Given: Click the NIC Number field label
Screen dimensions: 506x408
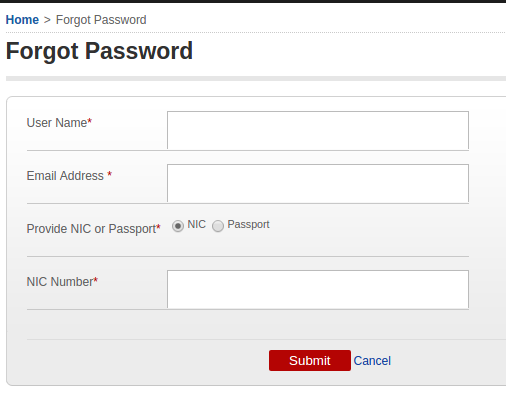Looking at the screenshot, I should pyautogui.click(x=60, y=282).
